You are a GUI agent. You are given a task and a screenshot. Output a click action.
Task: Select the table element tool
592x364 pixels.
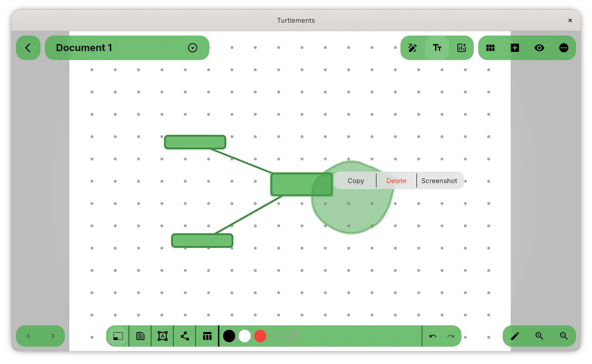[x=207, y=336]
